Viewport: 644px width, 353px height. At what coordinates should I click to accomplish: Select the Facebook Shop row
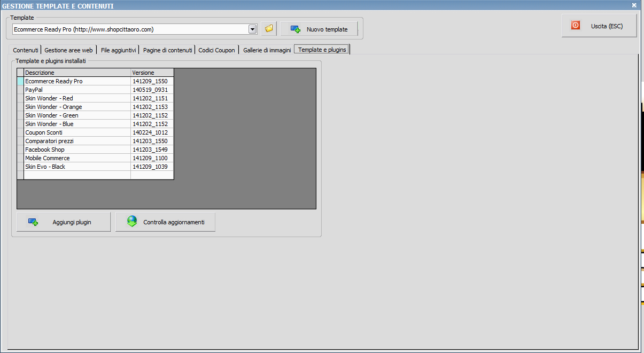point(96,150)
